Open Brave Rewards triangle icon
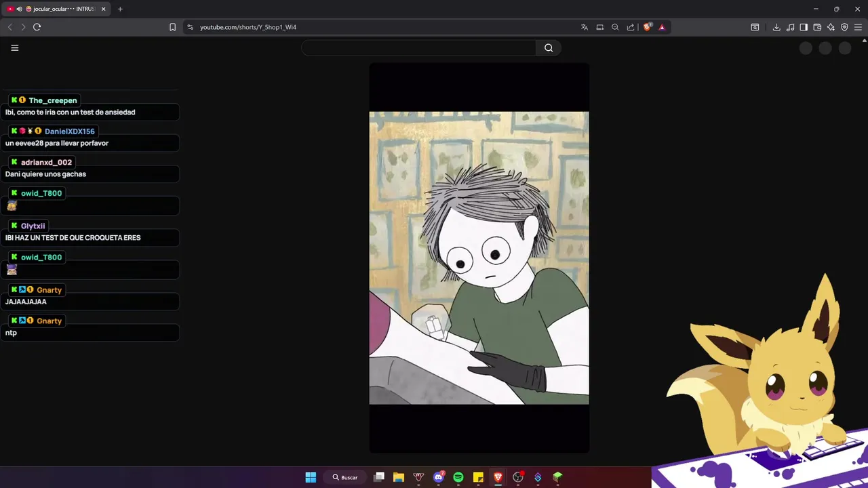The width and height of the screenshot is (868, 488). pos(662,27)
